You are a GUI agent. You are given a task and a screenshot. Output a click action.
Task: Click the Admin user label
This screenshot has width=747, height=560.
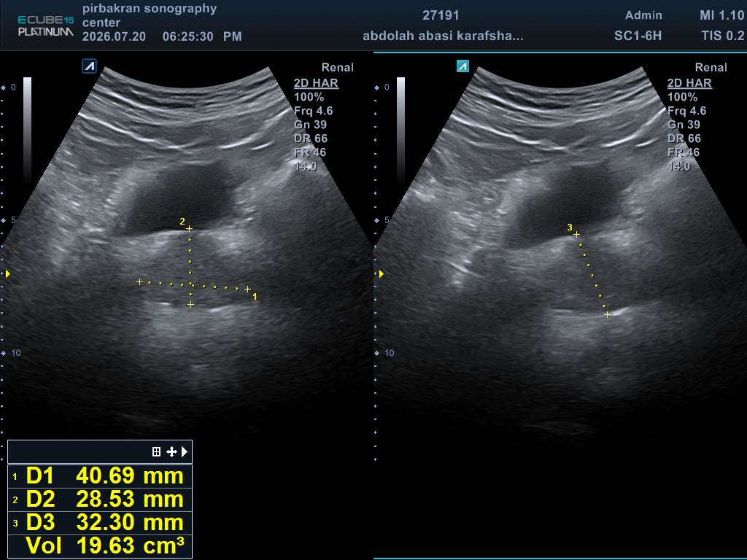[x=643, y=15]
